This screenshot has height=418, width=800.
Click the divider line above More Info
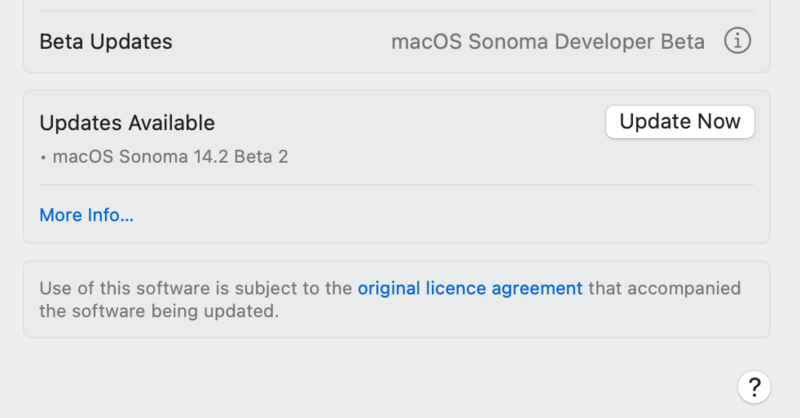[397, 185]
